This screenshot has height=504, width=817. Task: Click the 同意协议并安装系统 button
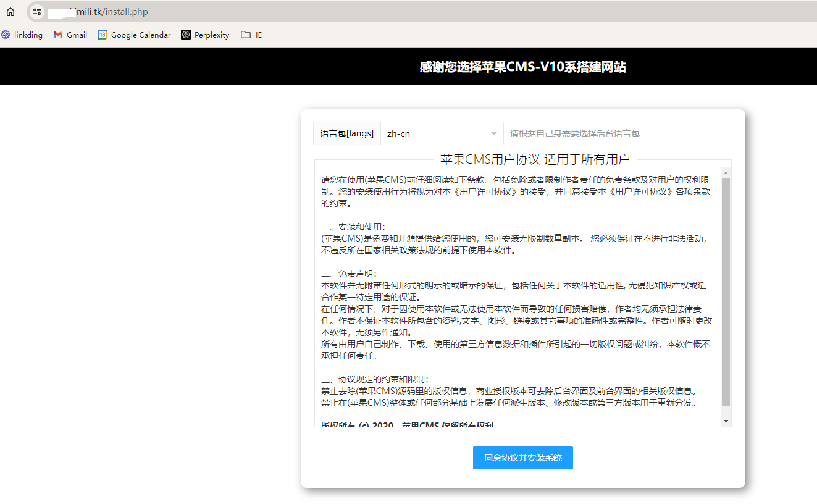point(522,457)
